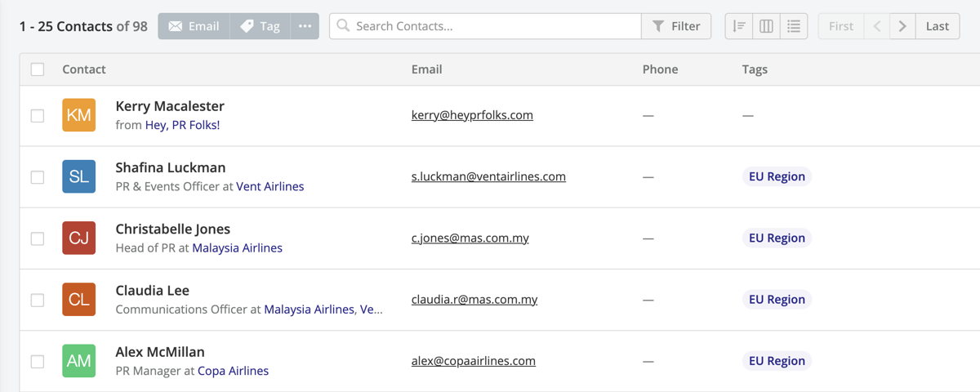Click the EU Region tag for Claudia Lee
980x392 pixels.
(x=777, y=300)
